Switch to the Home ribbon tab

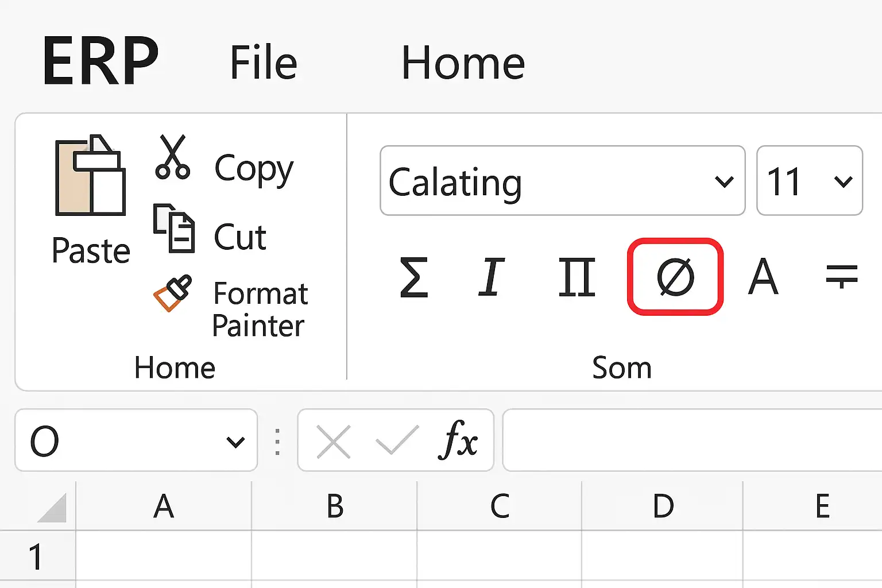click(x=463, y=63)
